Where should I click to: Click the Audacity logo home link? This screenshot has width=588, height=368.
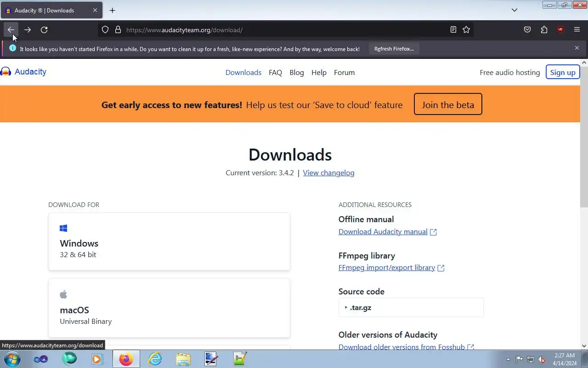coord(23,72)
